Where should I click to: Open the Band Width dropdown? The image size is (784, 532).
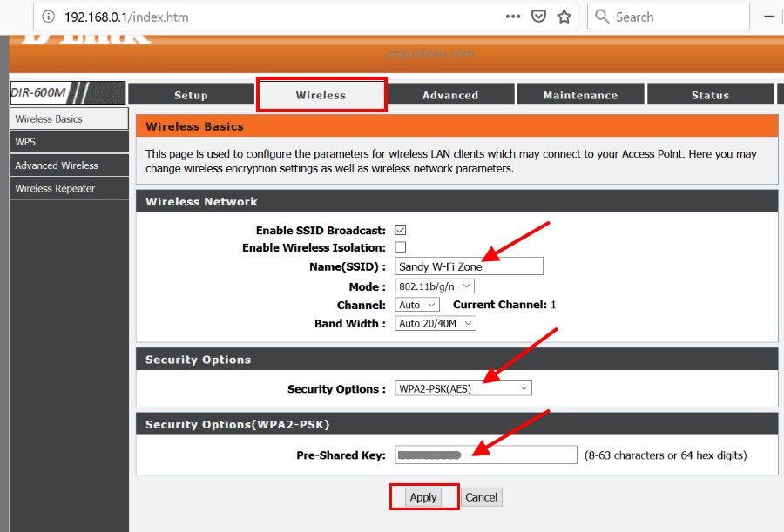(436, 324)
